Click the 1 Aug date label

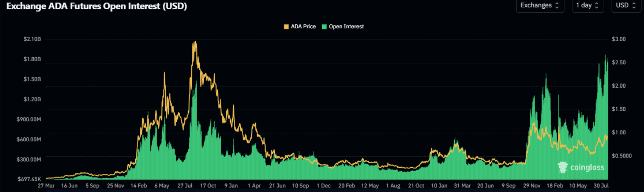393,186
